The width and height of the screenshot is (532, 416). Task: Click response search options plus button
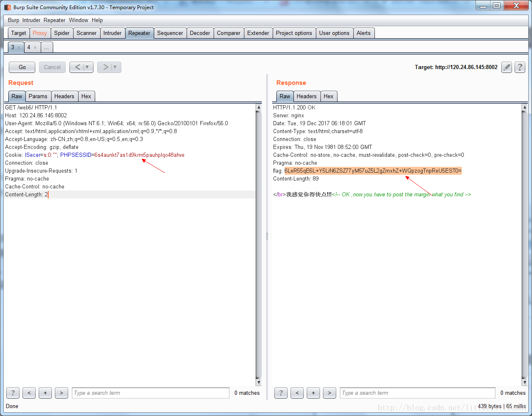(313, 393)
